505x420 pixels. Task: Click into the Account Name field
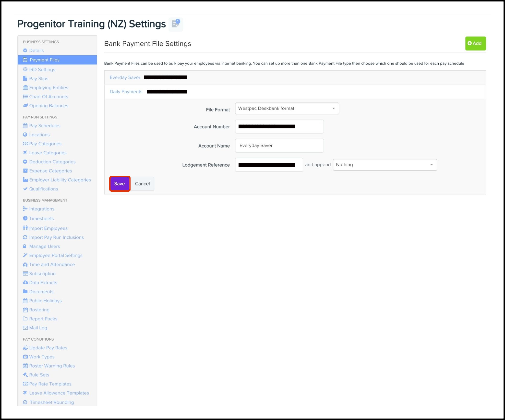click(279, 146)
